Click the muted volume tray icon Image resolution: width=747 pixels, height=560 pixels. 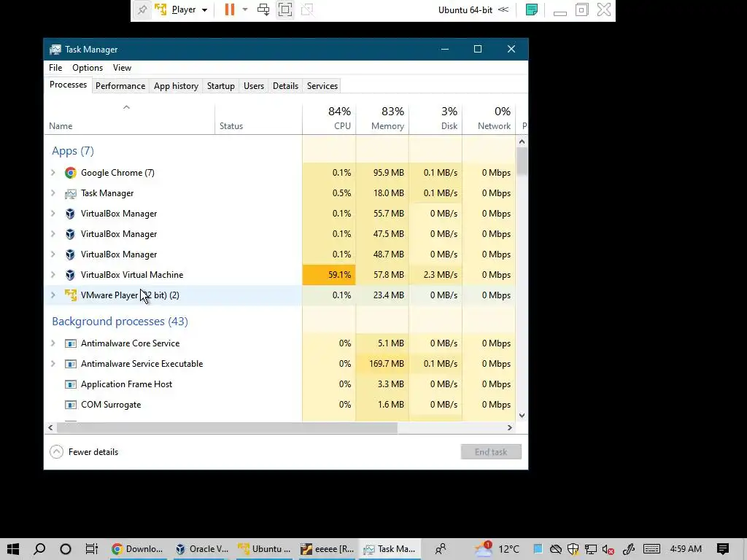coord(608,549)
